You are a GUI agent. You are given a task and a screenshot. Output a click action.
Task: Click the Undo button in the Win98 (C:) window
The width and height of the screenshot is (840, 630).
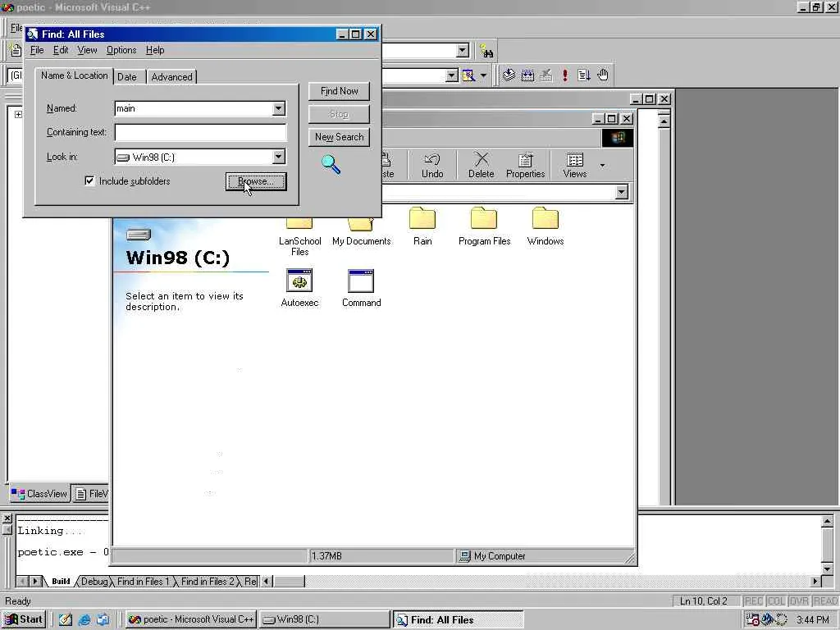(x=431, y=165)
